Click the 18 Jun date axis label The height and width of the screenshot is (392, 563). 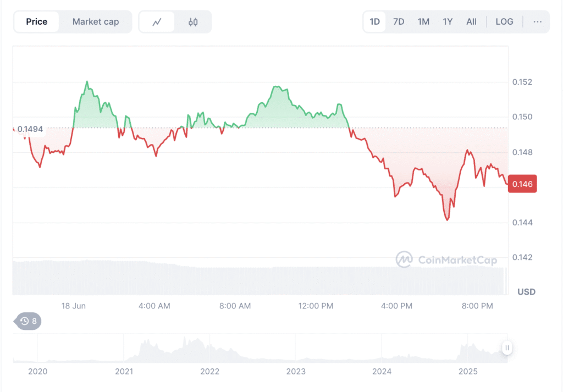(73, 306)
